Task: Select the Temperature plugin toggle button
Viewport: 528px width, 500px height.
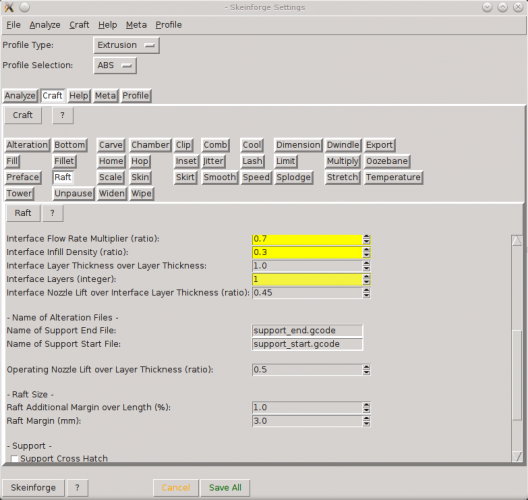Action: pos(393,177)
